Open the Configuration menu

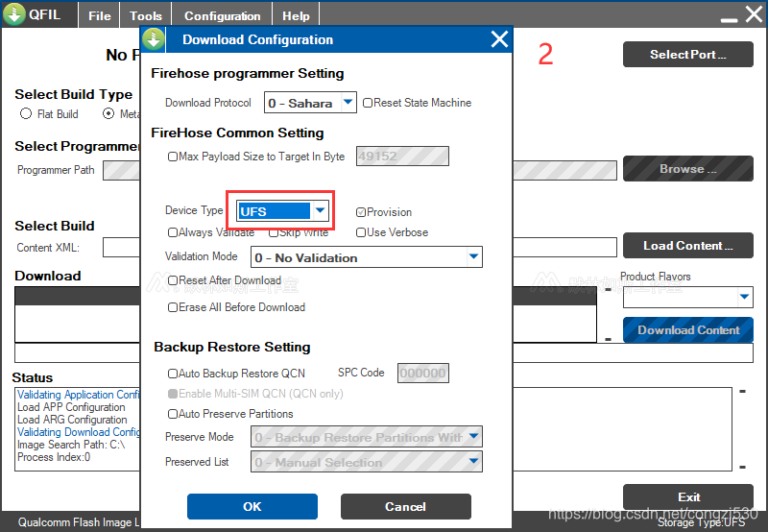223,16
